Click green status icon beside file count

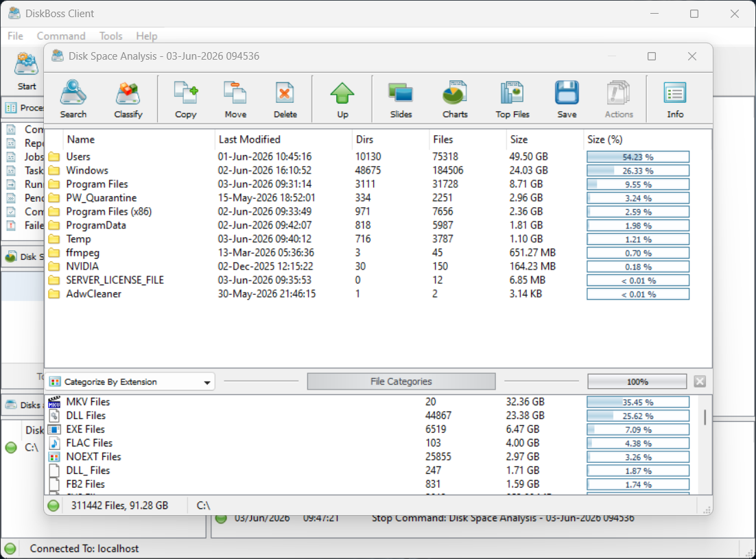(54, 506)
